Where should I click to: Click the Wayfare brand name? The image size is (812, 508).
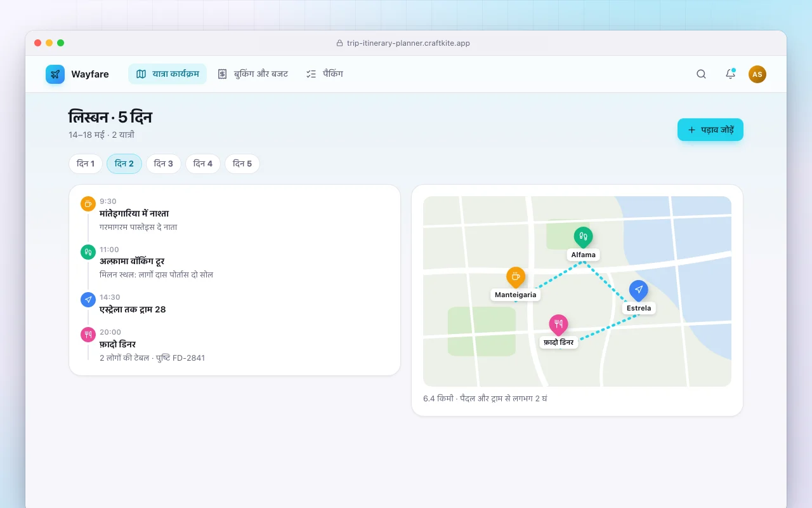[x=90, y=74]
